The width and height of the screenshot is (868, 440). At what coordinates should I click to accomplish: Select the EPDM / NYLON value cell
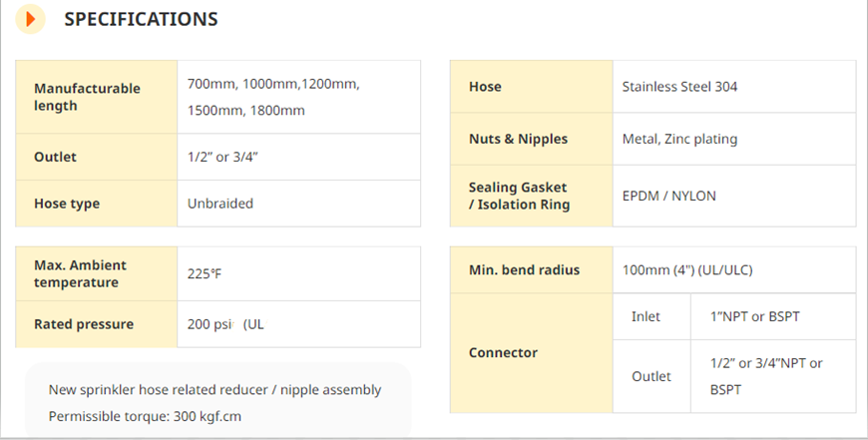(x=734, y=196)
